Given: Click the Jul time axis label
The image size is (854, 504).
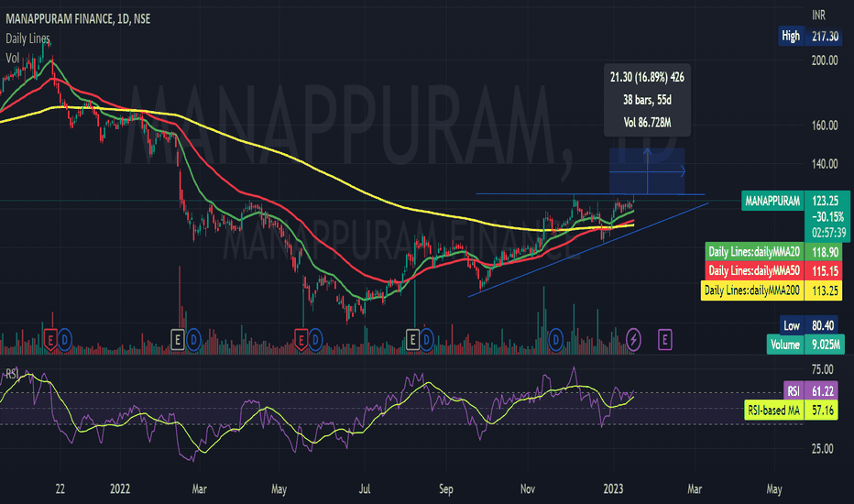Looking at the screenshot, I should point(365,488).
